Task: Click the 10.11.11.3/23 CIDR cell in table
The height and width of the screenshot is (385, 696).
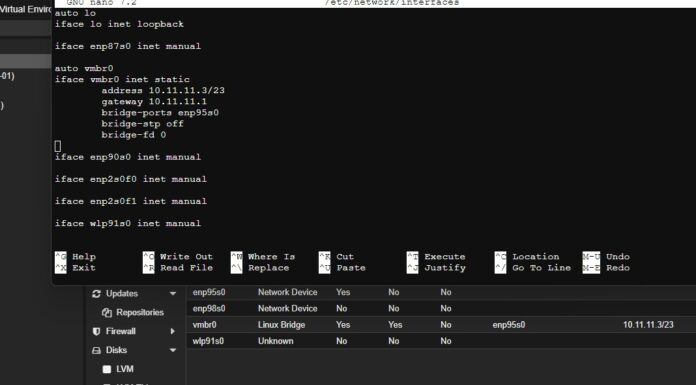Action: 648,325
